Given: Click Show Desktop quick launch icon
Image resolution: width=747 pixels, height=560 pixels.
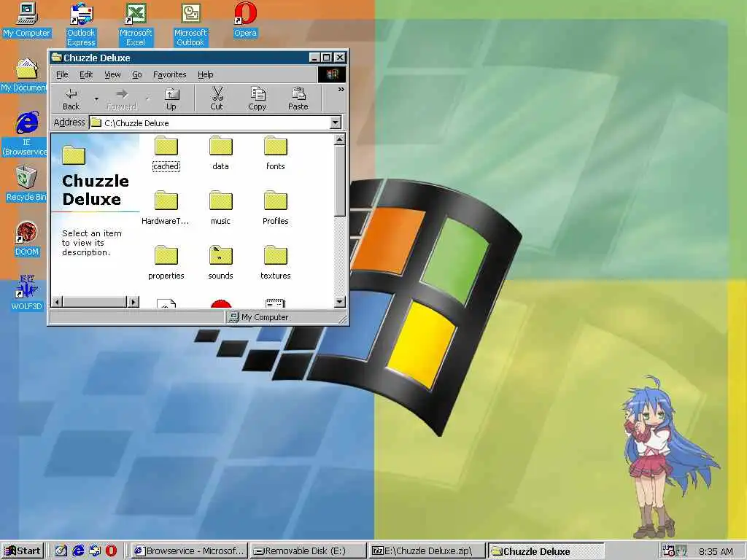Looking at the screenshot, I should [x=61, y=551].
